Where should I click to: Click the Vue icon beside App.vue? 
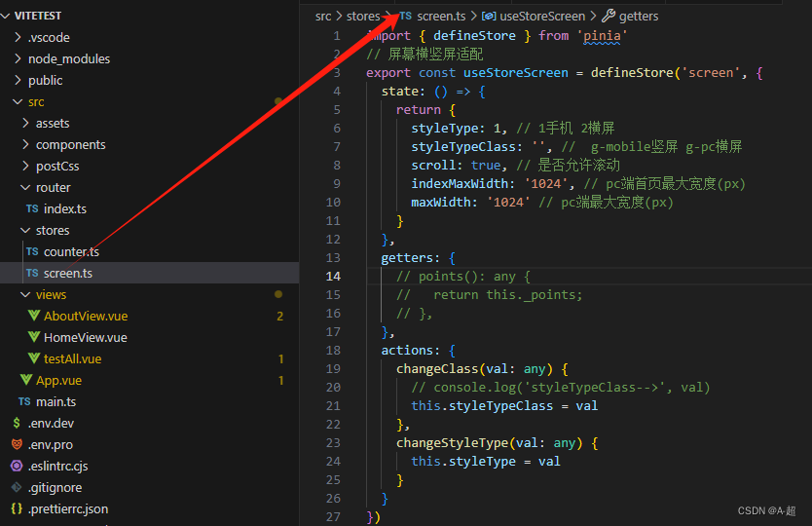[x=26, y=380]
